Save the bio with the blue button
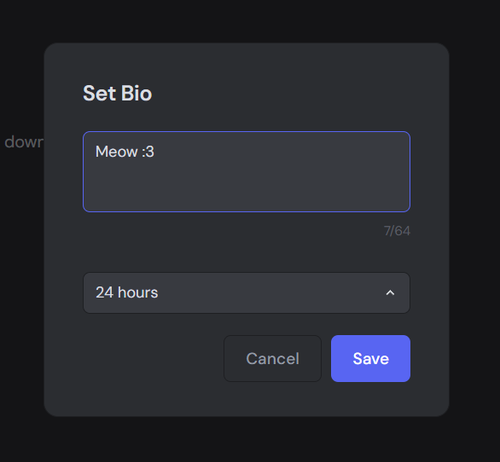 [x=370, y=358]
